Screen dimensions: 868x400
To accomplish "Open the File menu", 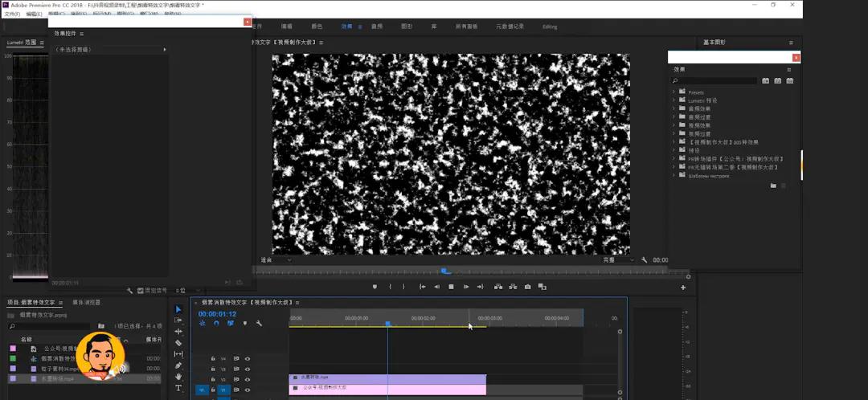I will pyautogui.click(x=11, y=14).
